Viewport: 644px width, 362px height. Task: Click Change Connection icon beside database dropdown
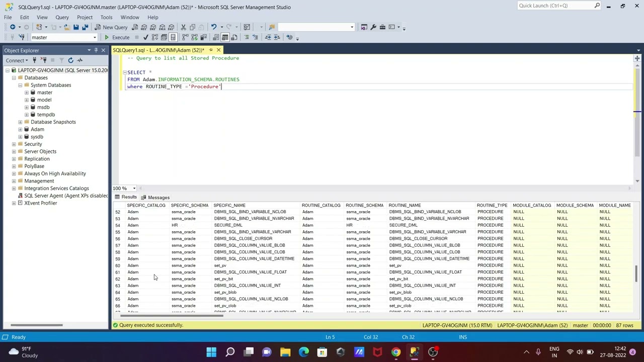coord(22,37)
